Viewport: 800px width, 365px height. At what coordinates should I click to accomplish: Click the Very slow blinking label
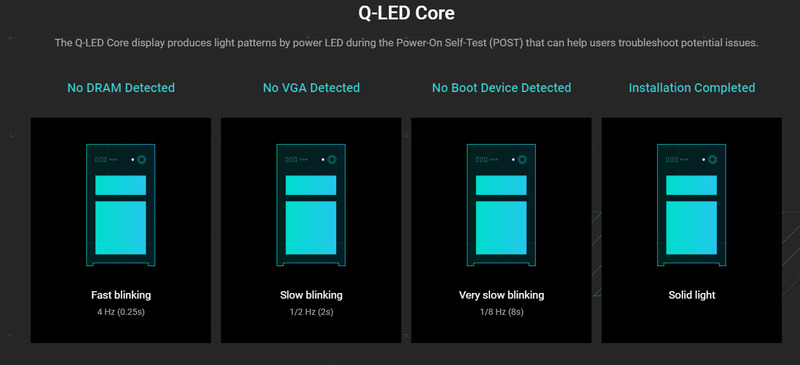pos(502,295)
